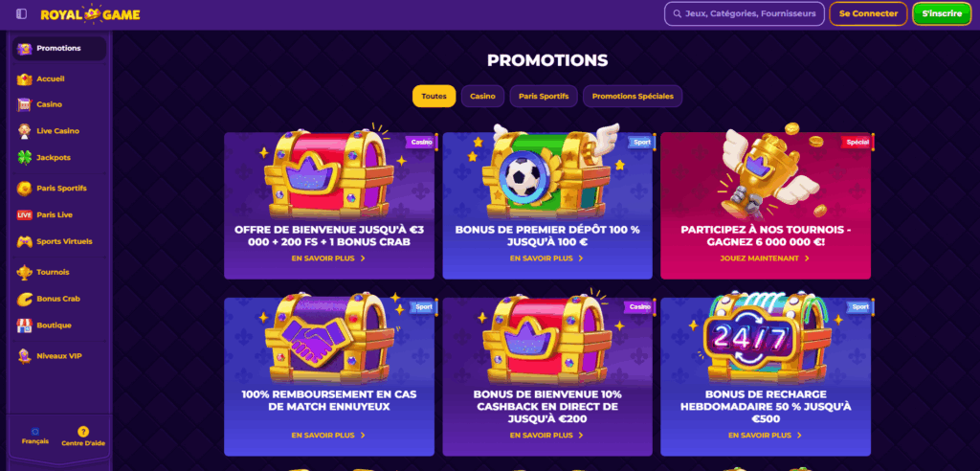
Task: Open the Jackpots clover icon
Action: [24, 158]
